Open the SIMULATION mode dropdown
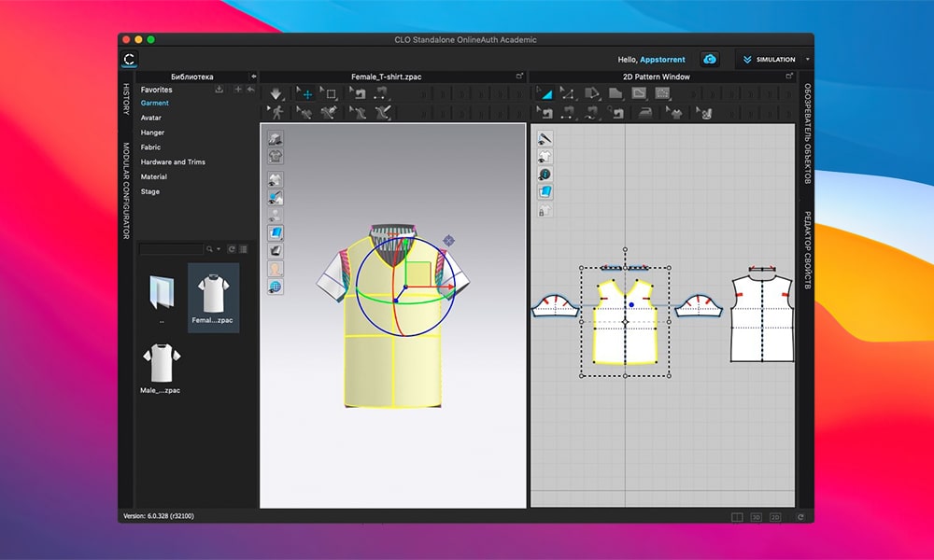The image size is (934, 560). pos(808,59)
